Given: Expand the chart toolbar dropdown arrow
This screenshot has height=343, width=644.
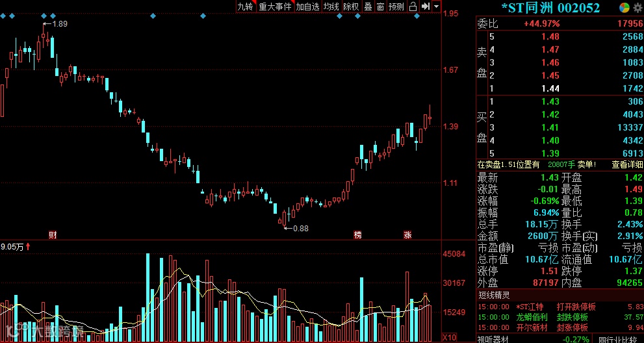Looking at the screenshot, I should (436, 6).
